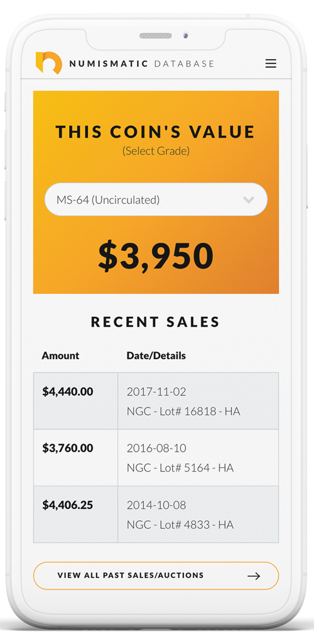Open the 2017-11-02 sale date entry
The image size is (314, 644).
coord(156,392)
